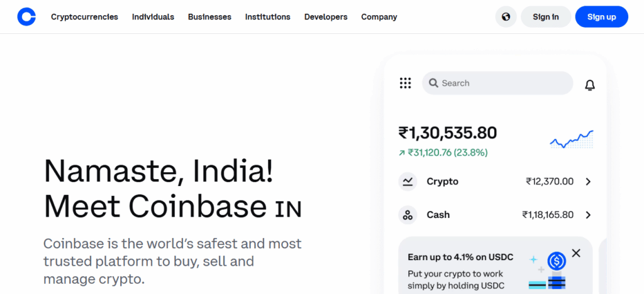This screenshot has width=644, height=294.
Task: Open the globe language selector
Action: point(506,17)
